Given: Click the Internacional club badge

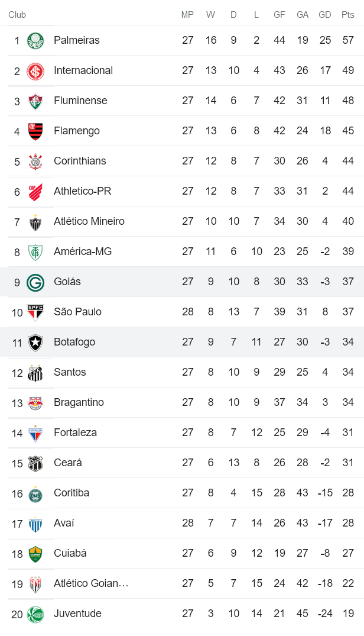Looking at the screenshot, I should pyautogui.click(x=35, y=70).
